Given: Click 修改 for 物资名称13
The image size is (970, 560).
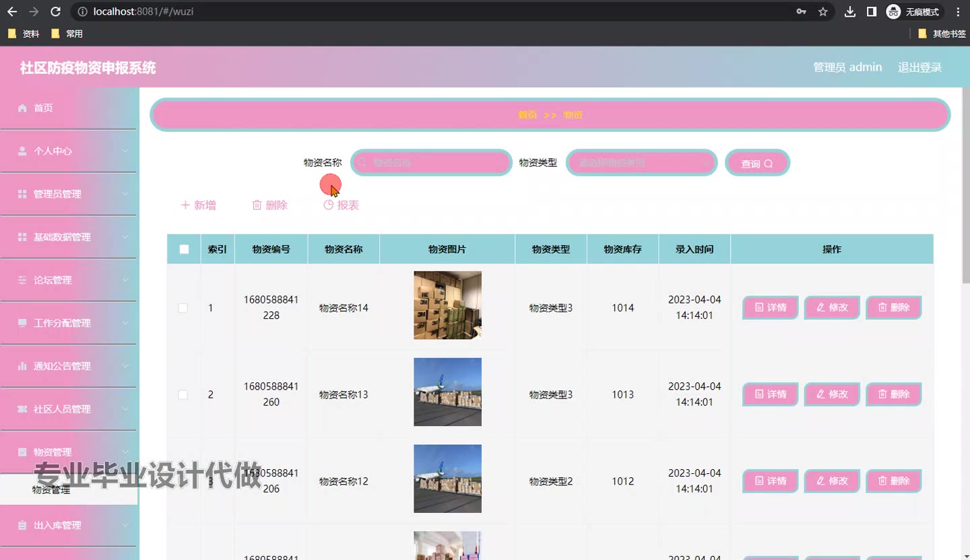Looking at the screenshot, I should pyautogui.click(x=832, y=394).
